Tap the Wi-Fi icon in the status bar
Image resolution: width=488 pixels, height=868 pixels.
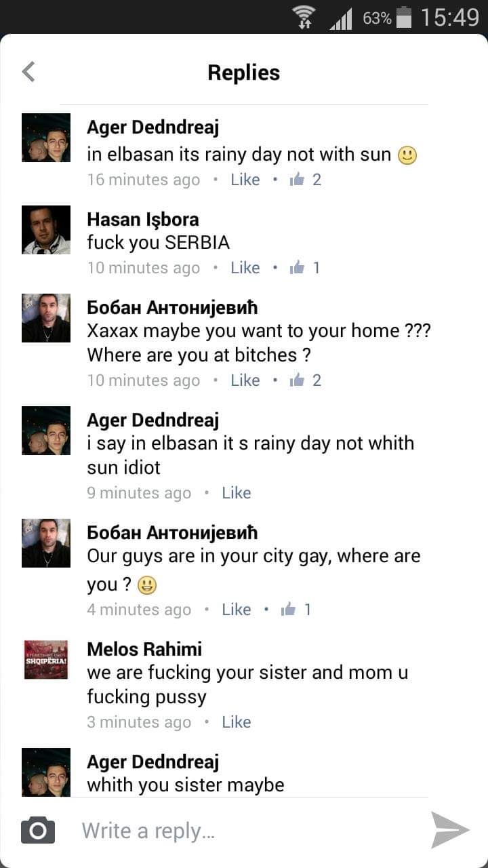(x=302, y=16)
